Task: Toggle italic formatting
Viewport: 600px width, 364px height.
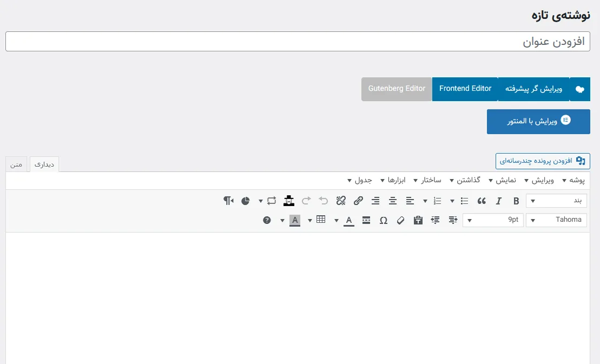Action: coord(499,201)
